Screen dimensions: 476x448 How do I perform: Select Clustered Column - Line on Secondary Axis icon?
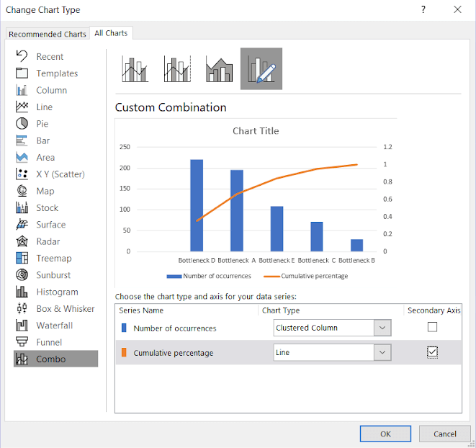pyautogui.click(x=177, y=69)
